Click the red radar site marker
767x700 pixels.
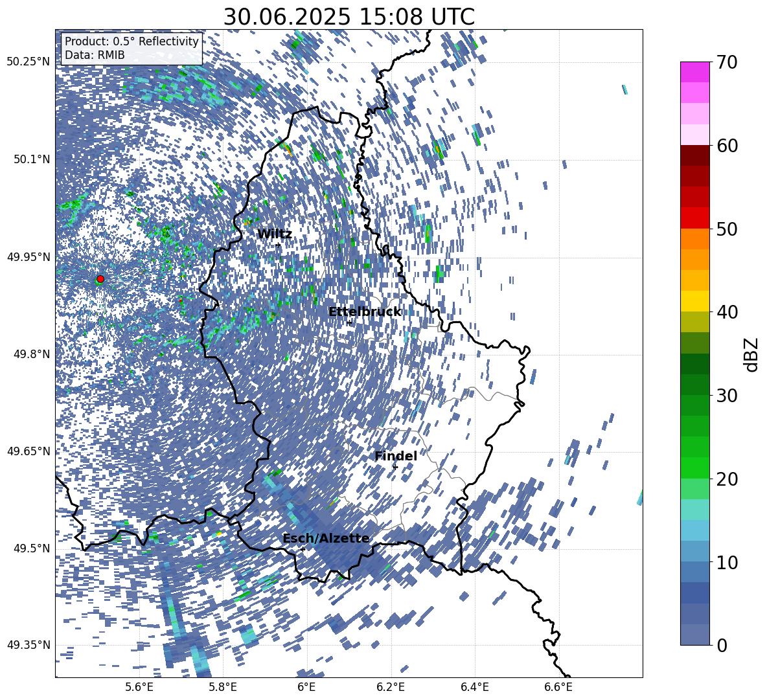click(100, 279)
